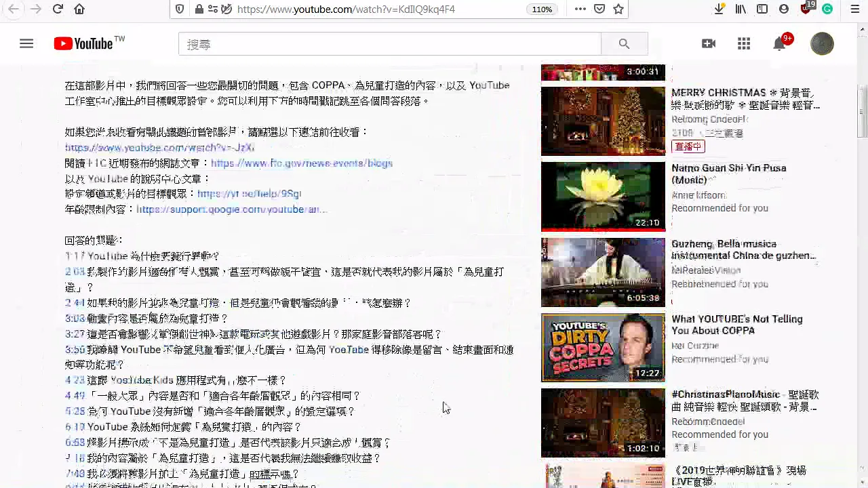Image resolution: width=868 pixels, height=488 pixels.
Task: Click the YouTube search field
Action: coord(390,44)
